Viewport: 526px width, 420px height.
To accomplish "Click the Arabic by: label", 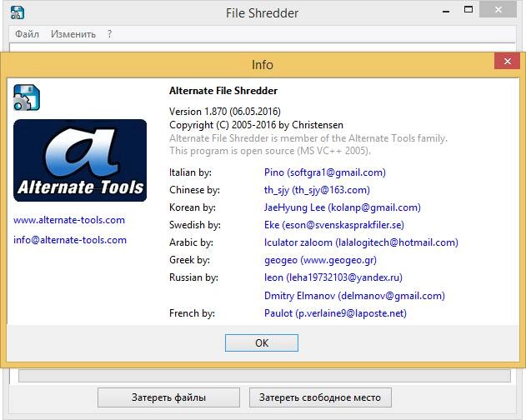I will coord(191,242).
